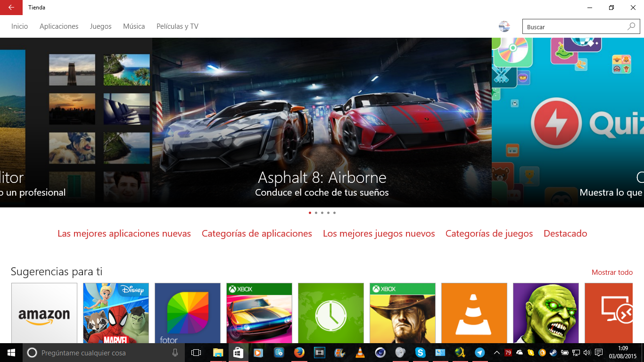644x362 pixels.
Task: Select the first carousel page dot
Action: pyautogui.click(x=310, y=213)
